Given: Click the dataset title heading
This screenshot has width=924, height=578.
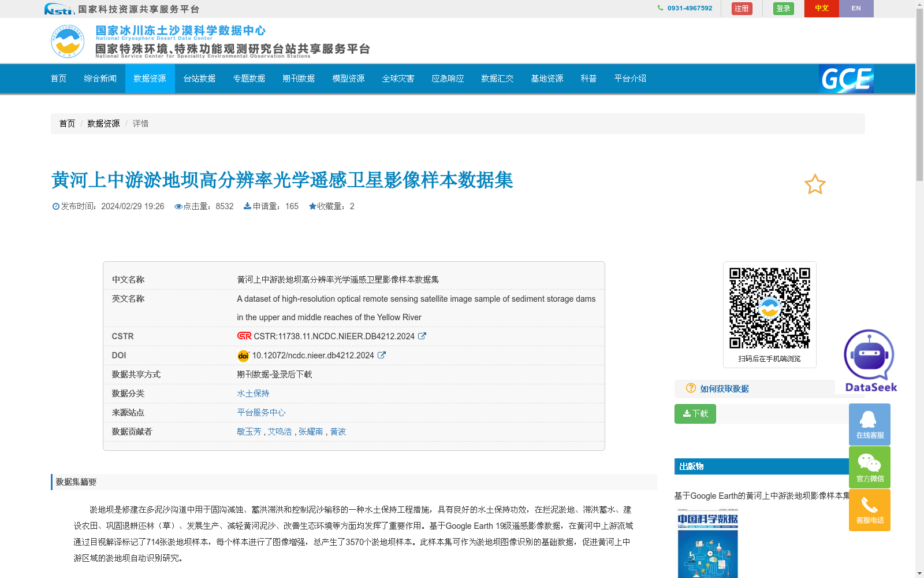Looking at the screenshot, I should [x=282, y=180].
